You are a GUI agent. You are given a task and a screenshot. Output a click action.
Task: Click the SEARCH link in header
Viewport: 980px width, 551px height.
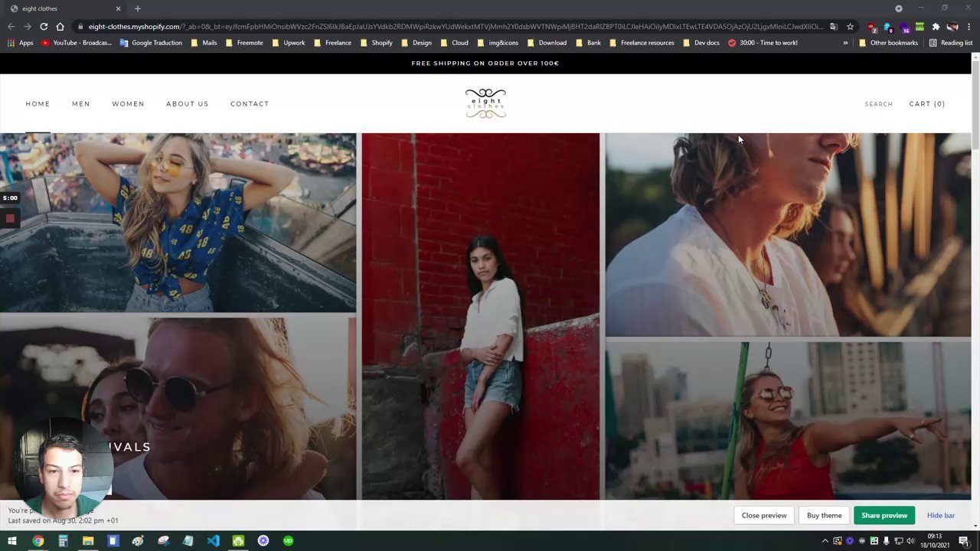(x=878, y=104)
